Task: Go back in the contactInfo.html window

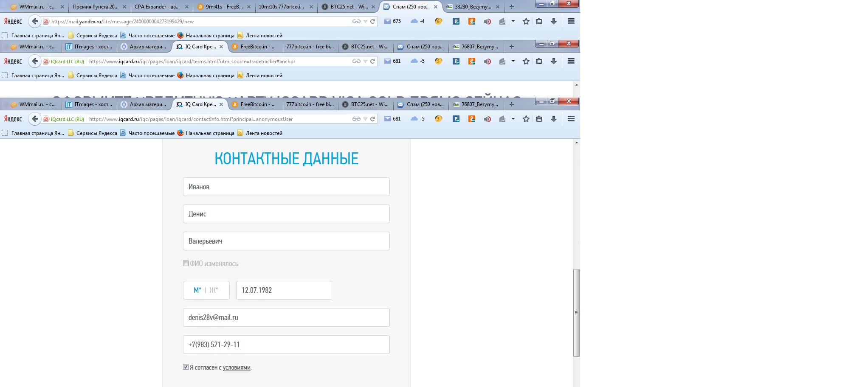Action: tap(35, 119)
